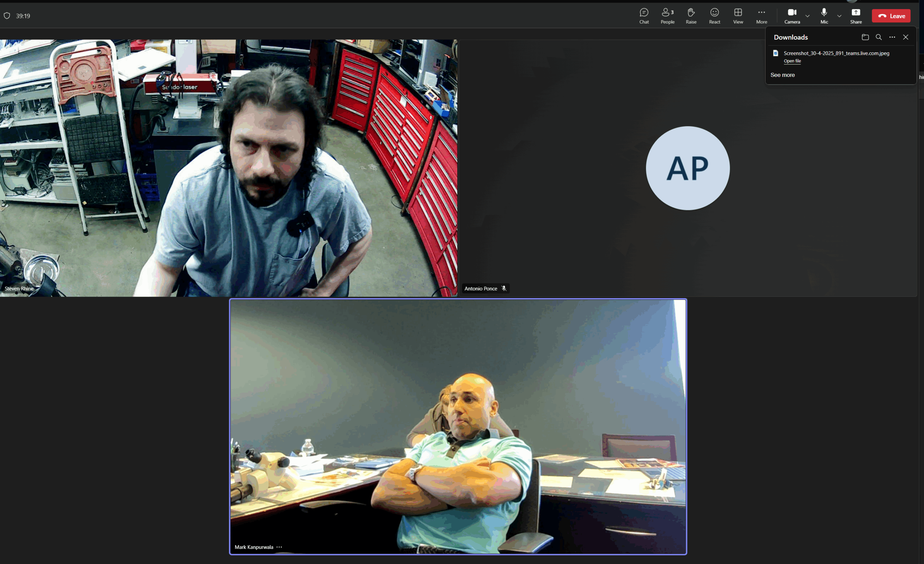Click See more in Downloads
Image resolution: width=924 pixels, height=564 pixels.
point(782,75)
